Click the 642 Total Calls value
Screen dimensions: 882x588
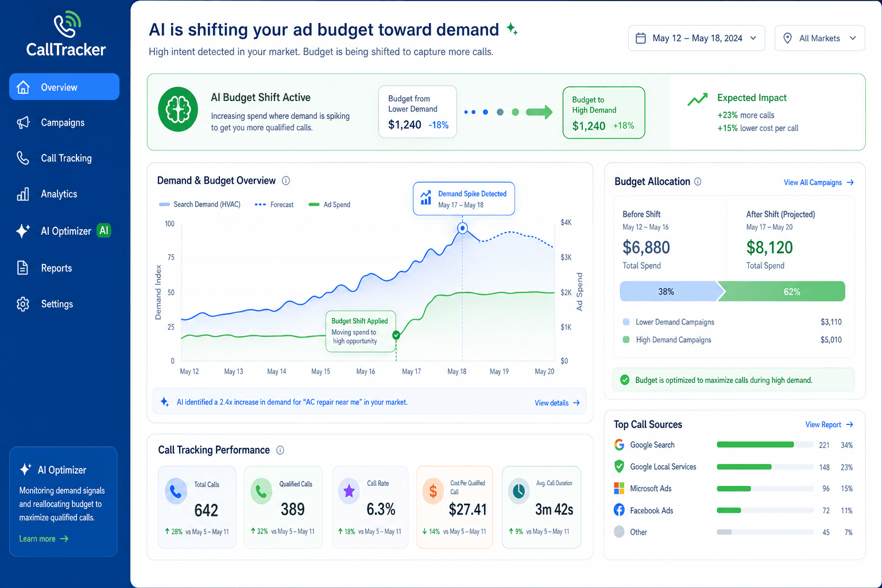206,510
